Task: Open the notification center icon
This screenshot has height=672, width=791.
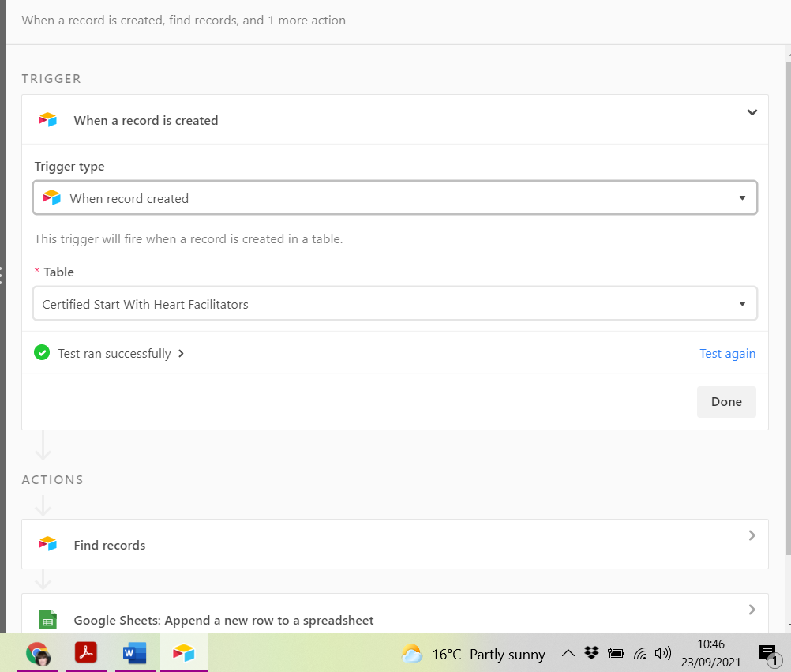Action: [770, 655]
